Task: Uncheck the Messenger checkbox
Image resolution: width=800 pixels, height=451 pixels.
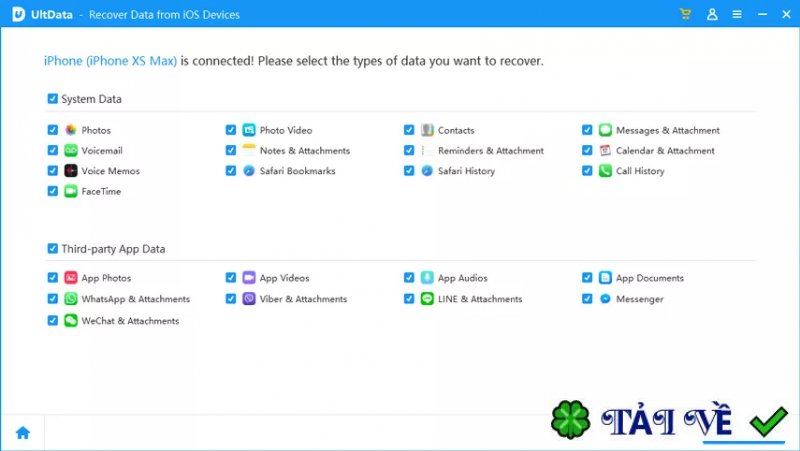Action: tap(587, 299)
